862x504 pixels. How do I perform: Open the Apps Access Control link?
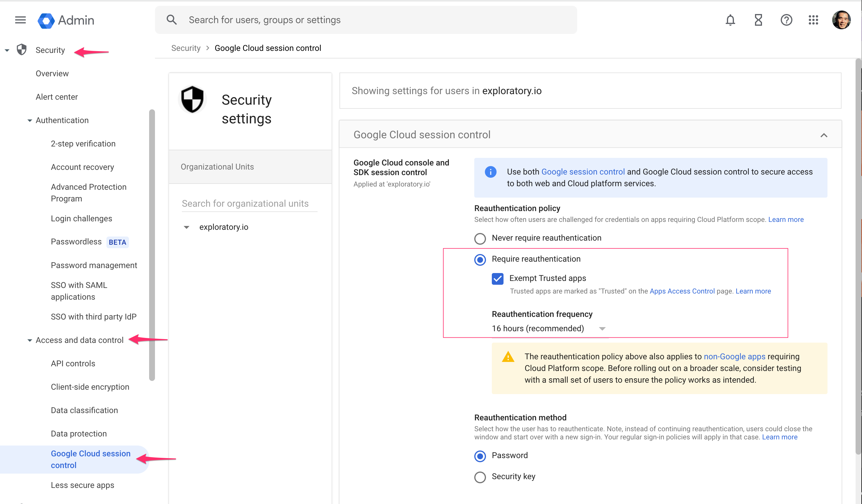click(682, 291)
